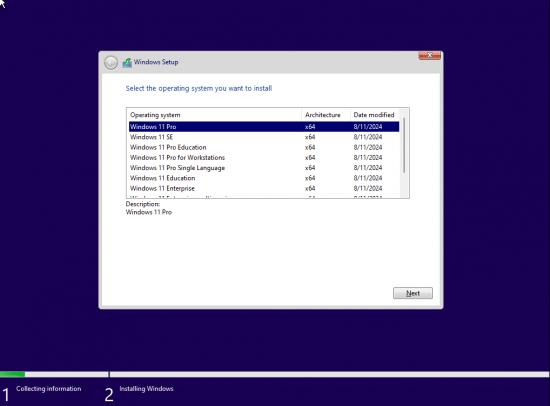Click the Windows Setup title icon

(127, 62)
